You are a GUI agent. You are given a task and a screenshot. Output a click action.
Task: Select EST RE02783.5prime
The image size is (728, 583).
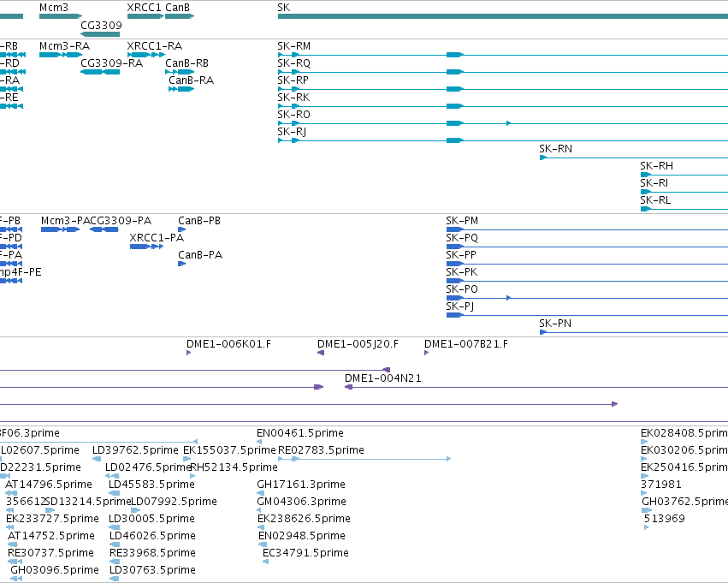pos(364,459)
